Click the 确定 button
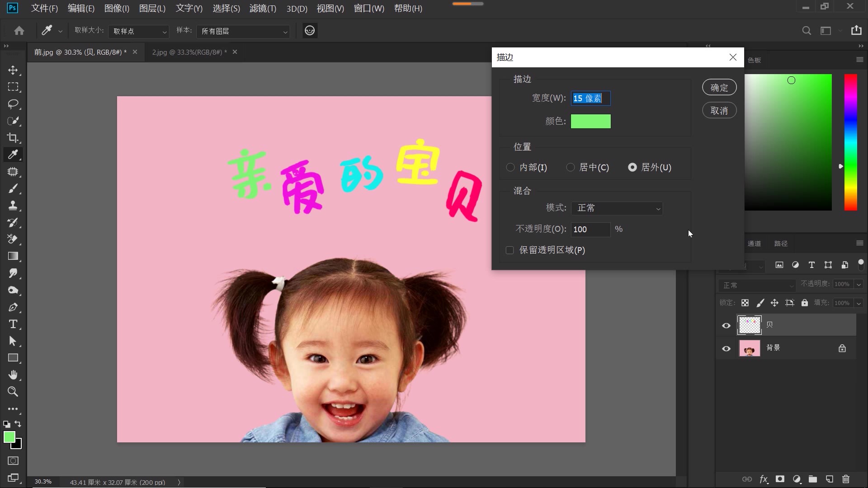The width and height of the screenshot is (868, 488). 719,87
